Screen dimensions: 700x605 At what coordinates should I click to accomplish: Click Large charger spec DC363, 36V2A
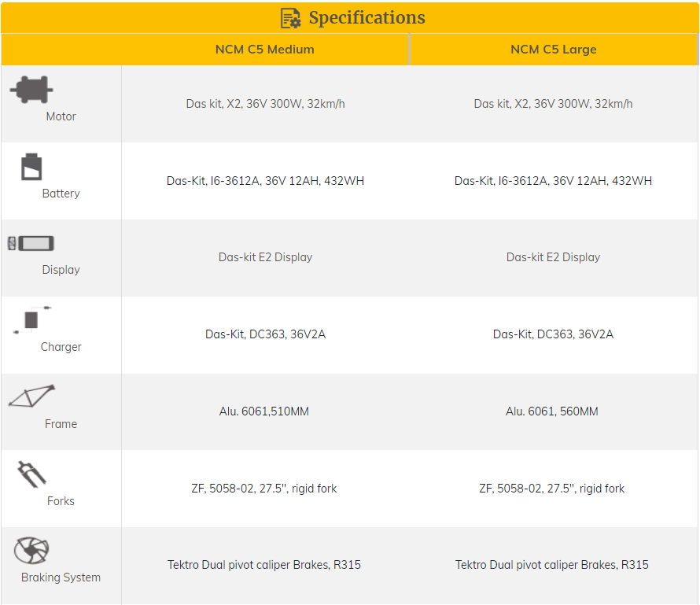[x=553, y=334]
